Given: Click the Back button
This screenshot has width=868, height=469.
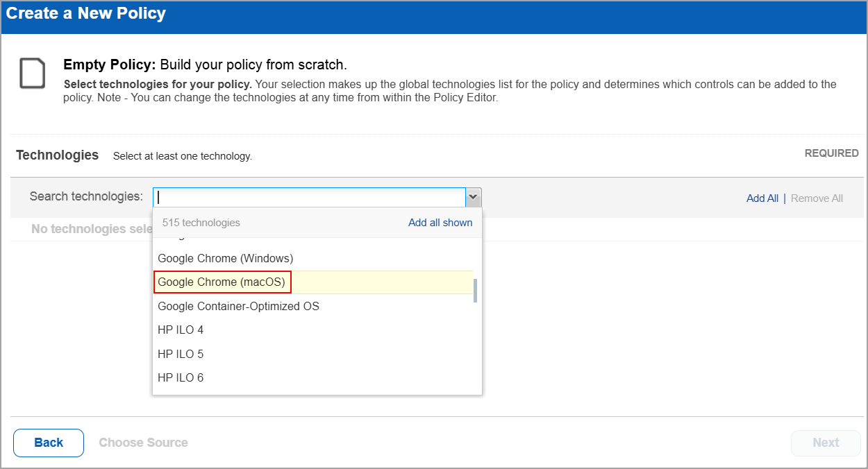Looking at the screenshot, I should (49, 443).
